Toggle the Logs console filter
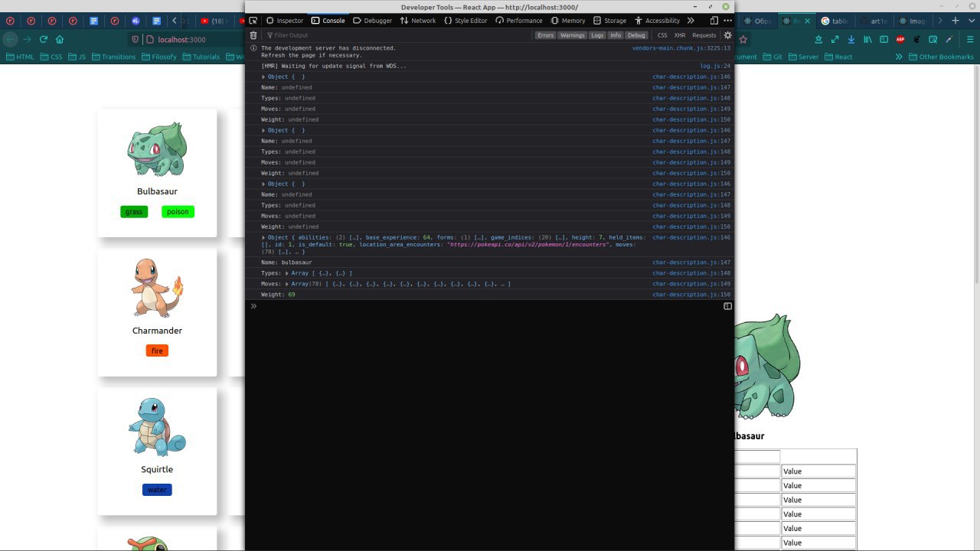Image resolution: width=980 pixels, height=551 pixels. pyautogui.click(x=597, y=35)
